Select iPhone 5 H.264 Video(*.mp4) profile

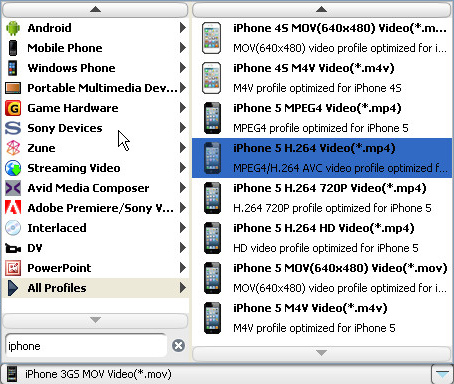[x=322, y=158]
